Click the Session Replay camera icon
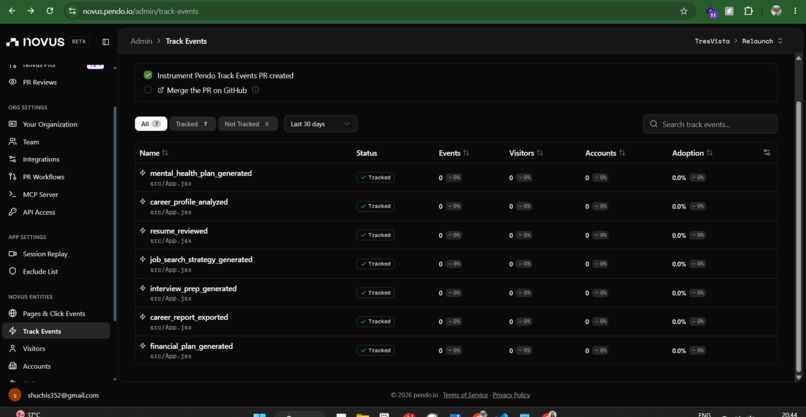 click(x=13, y=254)
